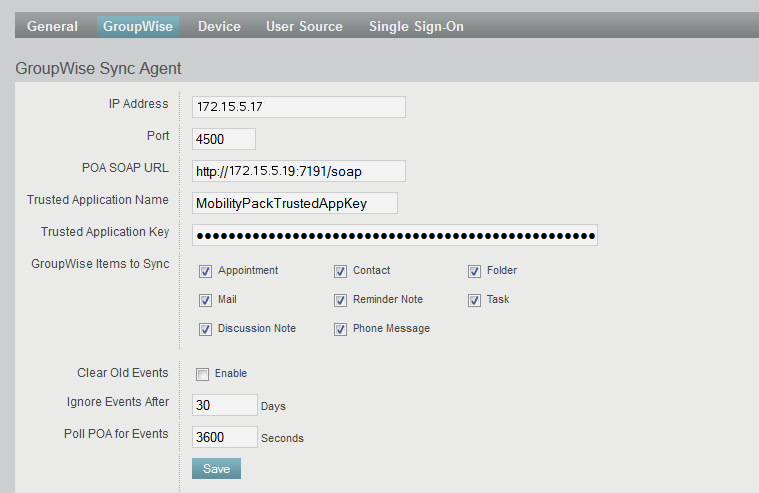
Task: Click the POA SOAP URL label
Action: point(125,168)
